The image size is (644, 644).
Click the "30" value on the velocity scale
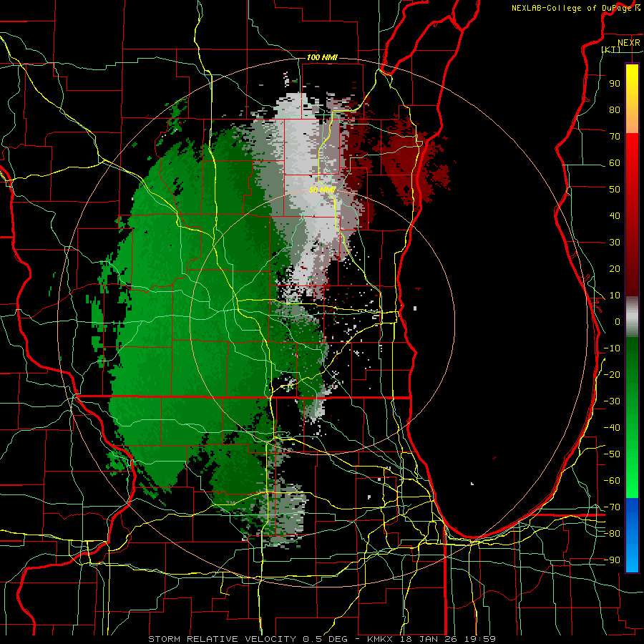(615, 243)
